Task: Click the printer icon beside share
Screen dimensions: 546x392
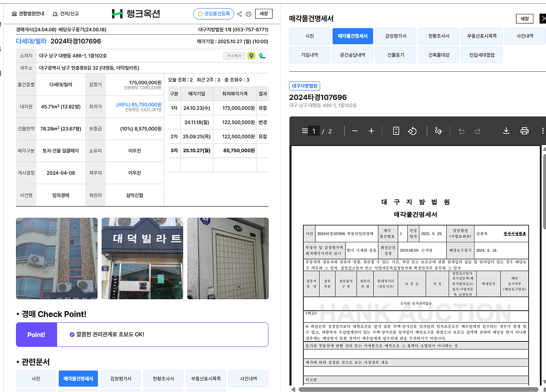Action: 248,14
